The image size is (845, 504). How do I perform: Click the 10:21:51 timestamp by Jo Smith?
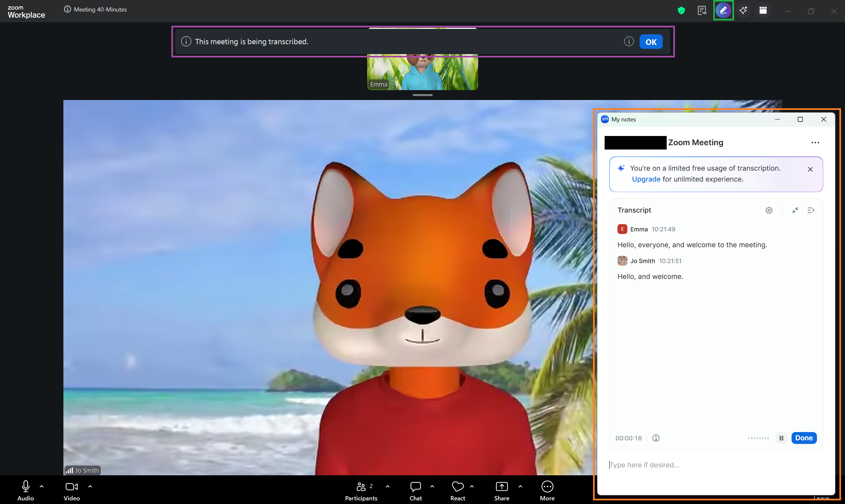pos(670,261)
